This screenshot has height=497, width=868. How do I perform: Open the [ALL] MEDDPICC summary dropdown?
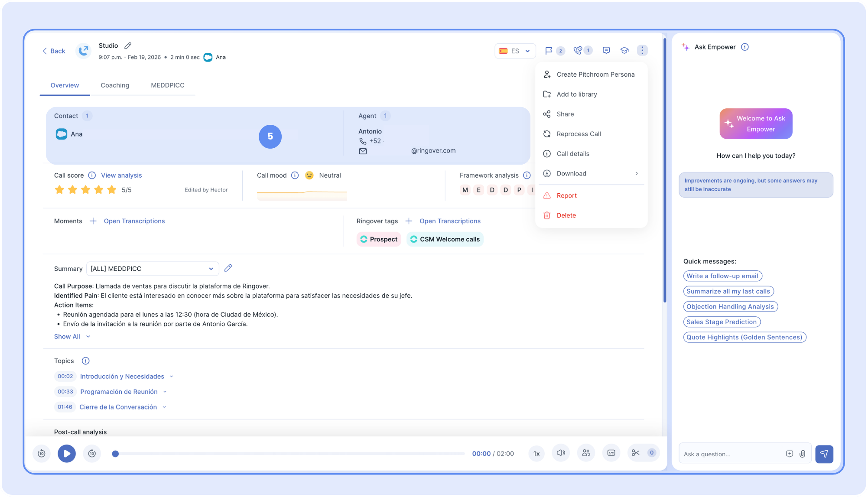point(152,269)
